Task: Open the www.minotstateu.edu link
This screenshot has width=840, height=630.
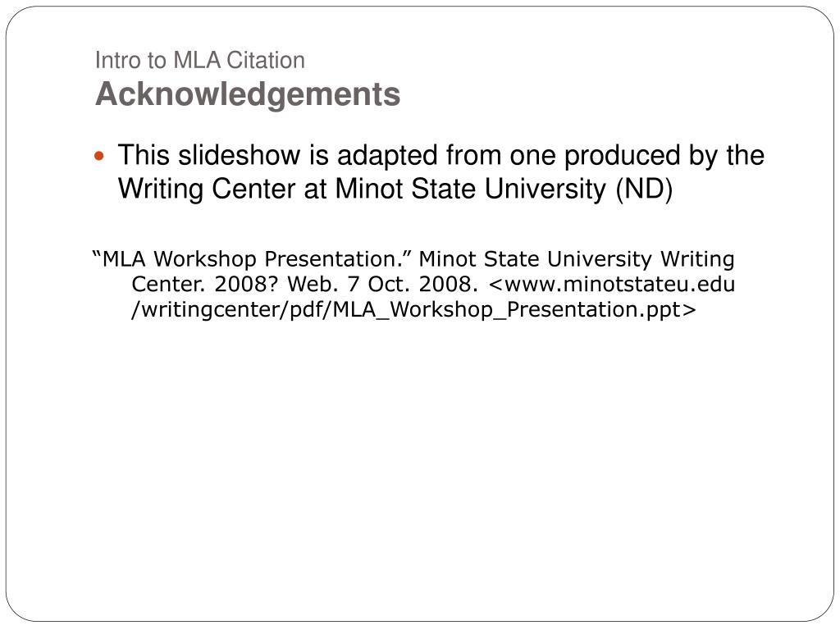Action: pos(612,284)
